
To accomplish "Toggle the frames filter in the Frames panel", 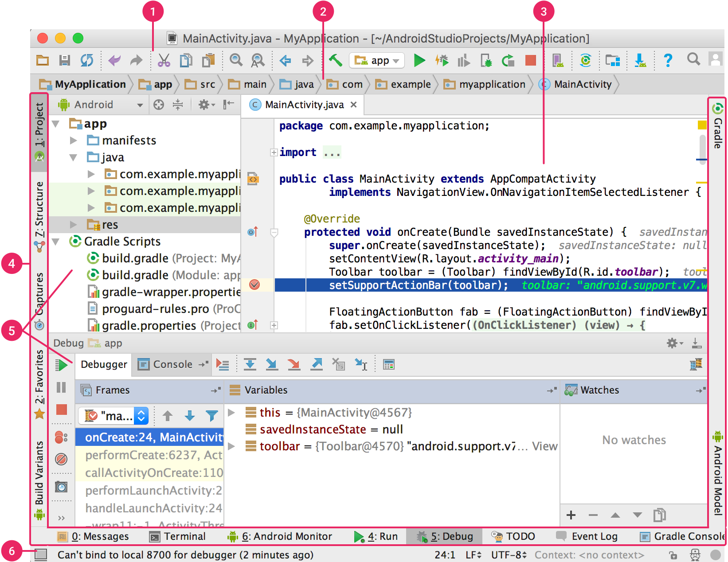I will pos(212,416).
